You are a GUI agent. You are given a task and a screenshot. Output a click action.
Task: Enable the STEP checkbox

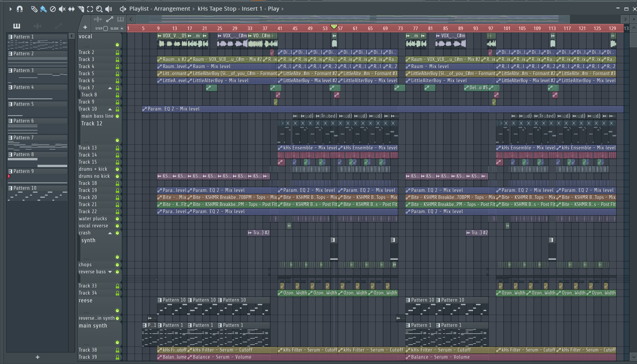(x=106, y=29)
